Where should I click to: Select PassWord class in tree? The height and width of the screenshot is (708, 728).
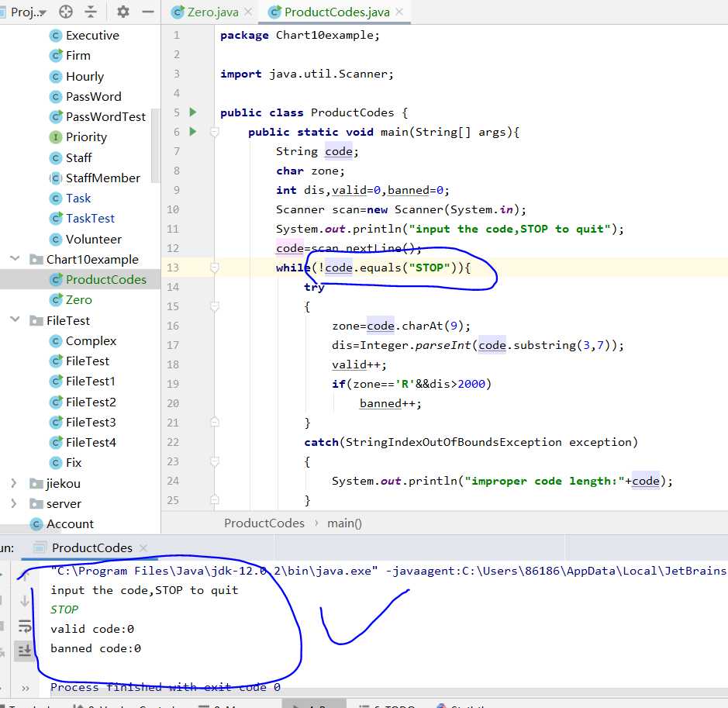93,97
